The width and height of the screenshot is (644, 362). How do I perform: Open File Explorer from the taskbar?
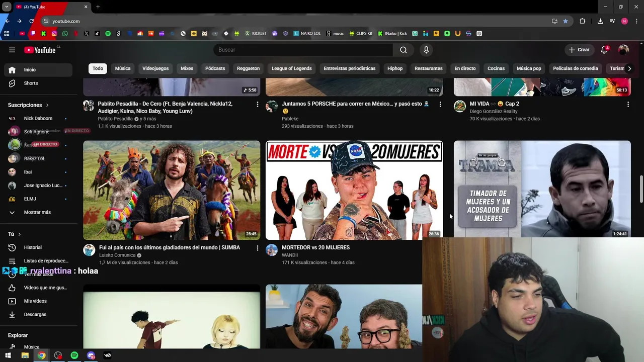(x=25, y=355)
